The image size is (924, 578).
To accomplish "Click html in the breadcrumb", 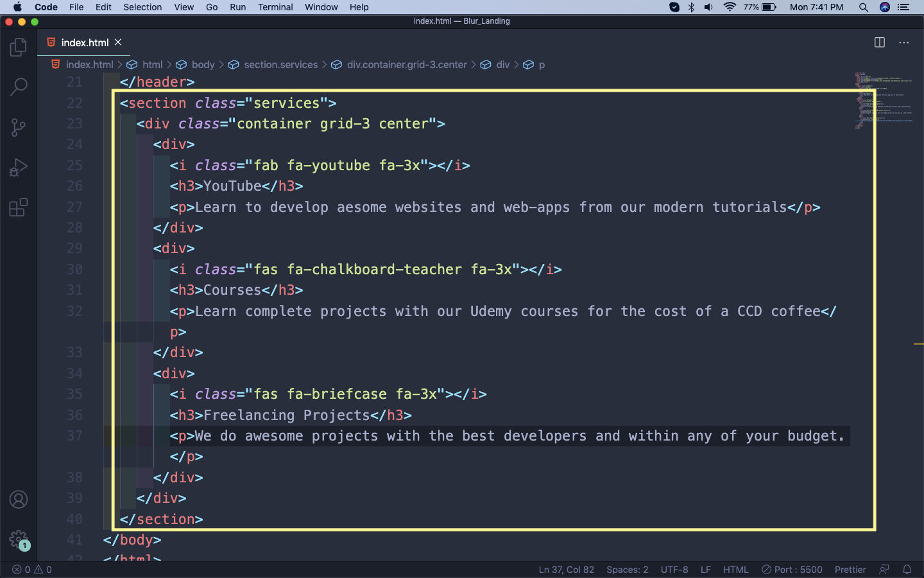I will (145, 65).
